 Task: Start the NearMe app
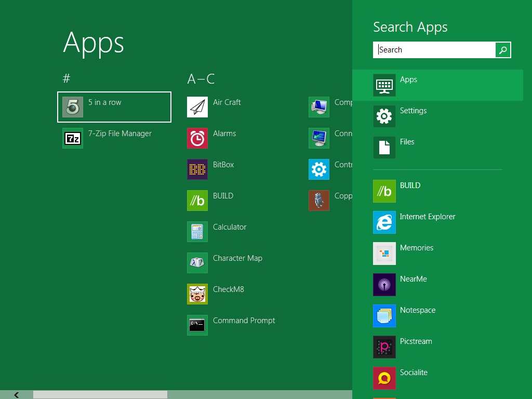tap(413, 279)
